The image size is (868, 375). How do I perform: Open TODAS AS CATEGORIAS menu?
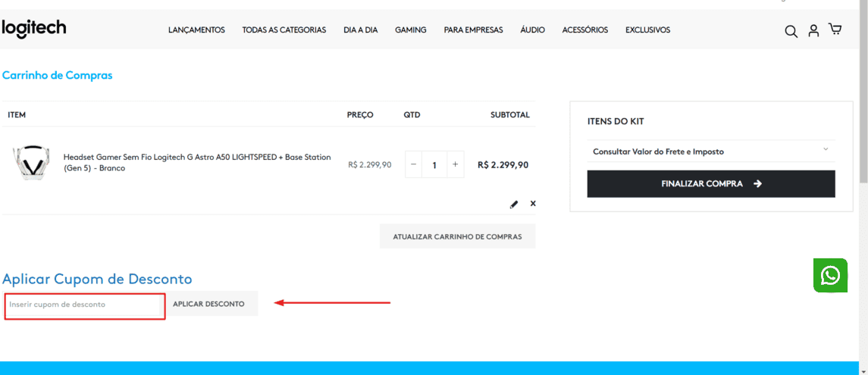point(284,30)
